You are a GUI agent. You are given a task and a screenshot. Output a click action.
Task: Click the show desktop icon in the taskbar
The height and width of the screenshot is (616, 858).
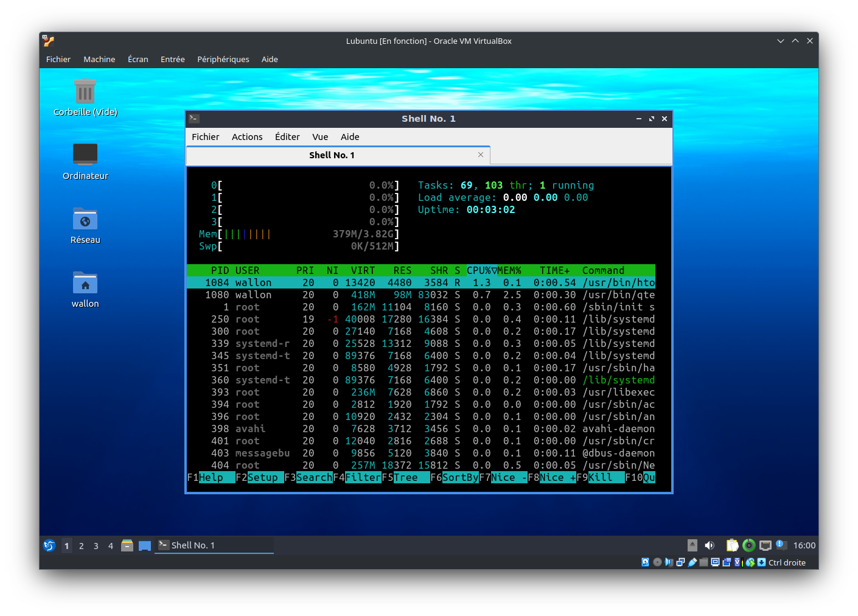(145, 545)
